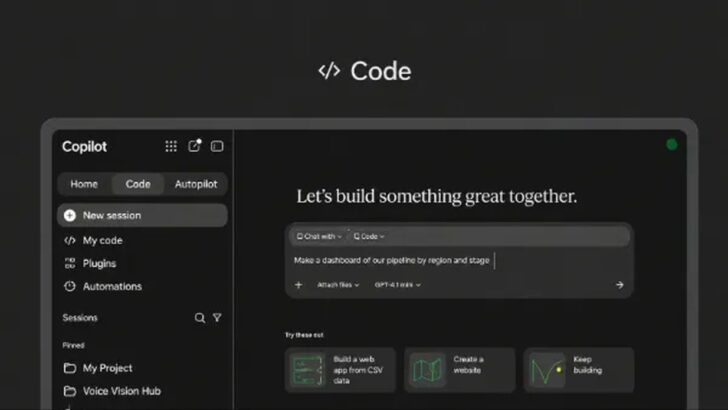Switch to the Home tab

[84, 184]
